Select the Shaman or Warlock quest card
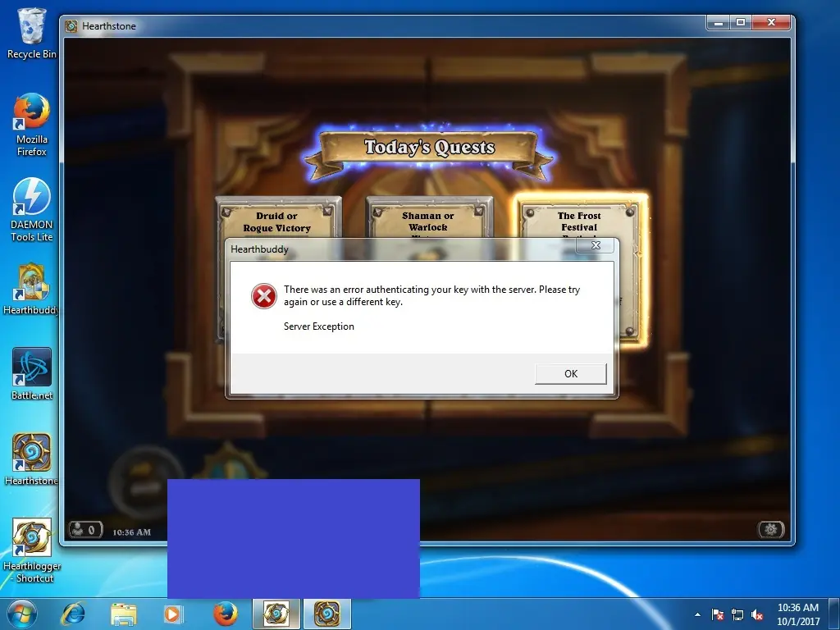This screenshot has height=630, width=840. [428, 217]
